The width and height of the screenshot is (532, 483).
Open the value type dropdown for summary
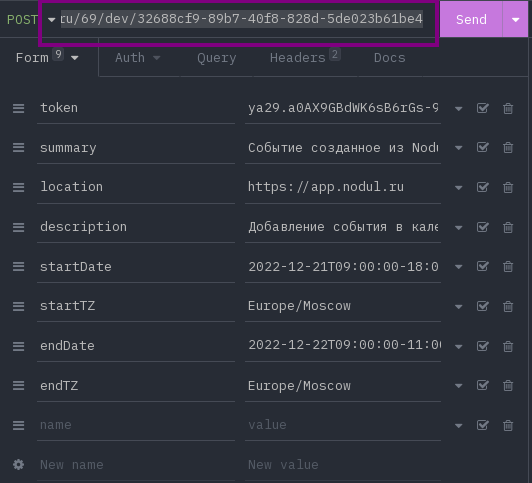pos(458,148)
